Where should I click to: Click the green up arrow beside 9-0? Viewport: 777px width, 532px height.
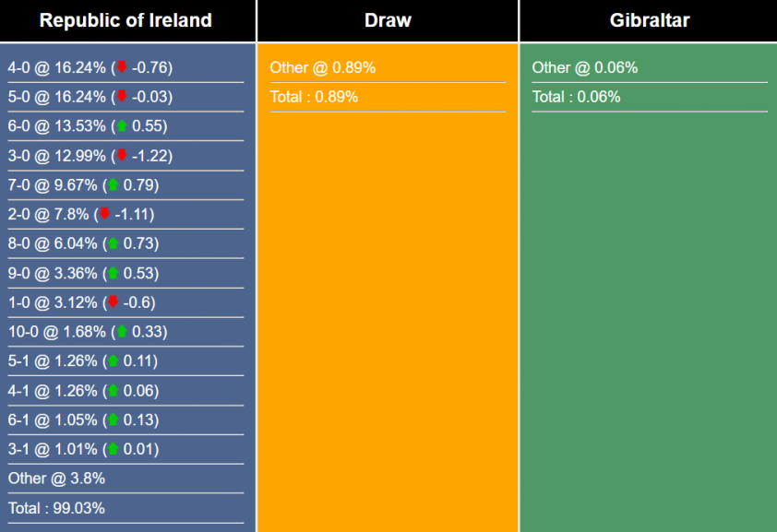[114, 273]
